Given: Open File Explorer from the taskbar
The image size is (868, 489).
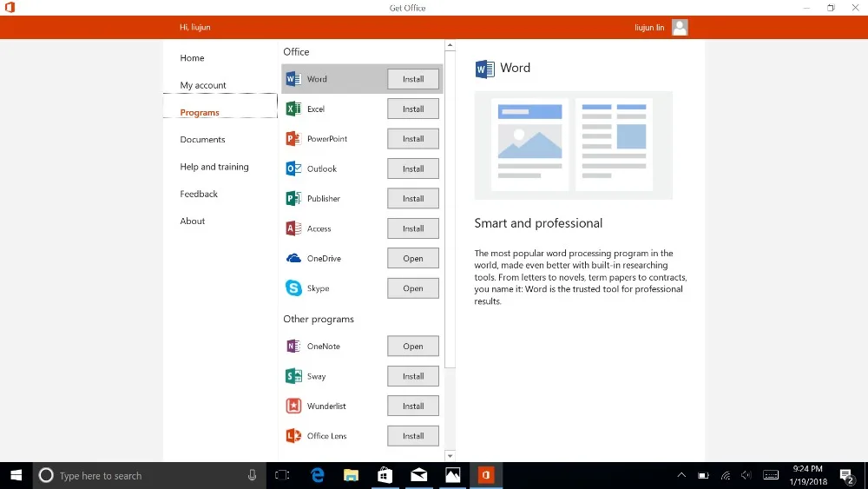Looking at the screenshot, I should point(351,475).
